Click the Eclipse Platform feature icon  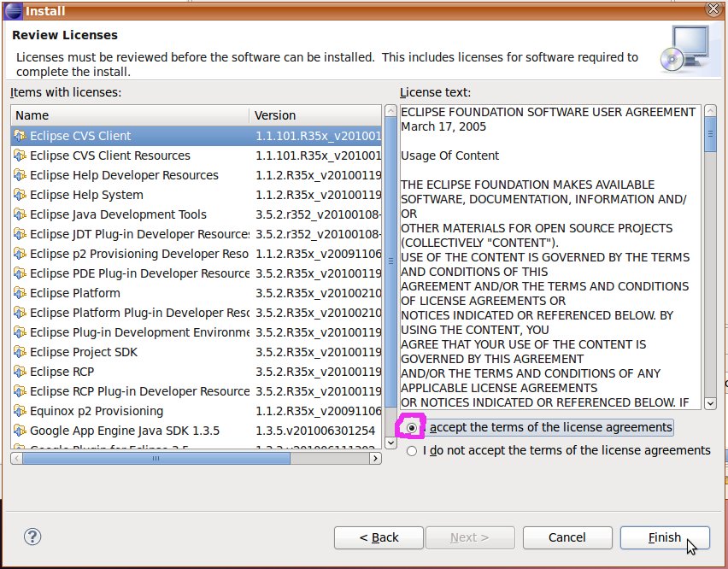[x=20, y=293]
